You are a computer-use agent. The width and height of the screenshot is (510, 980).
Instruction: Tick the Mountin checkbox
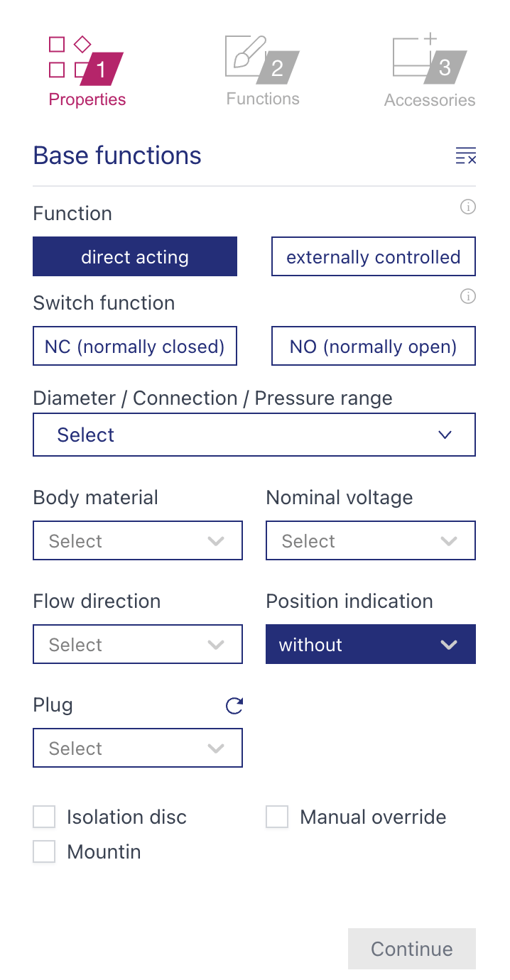pos(44,851)
